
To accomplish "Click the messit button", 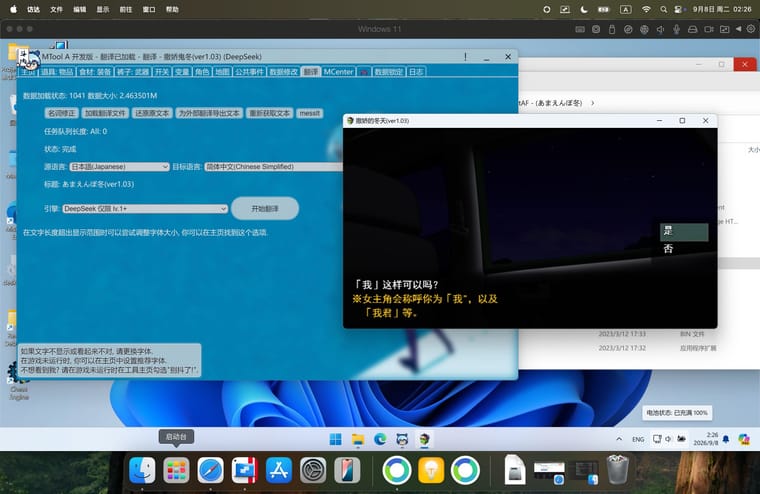I will (x=309, y=113).
